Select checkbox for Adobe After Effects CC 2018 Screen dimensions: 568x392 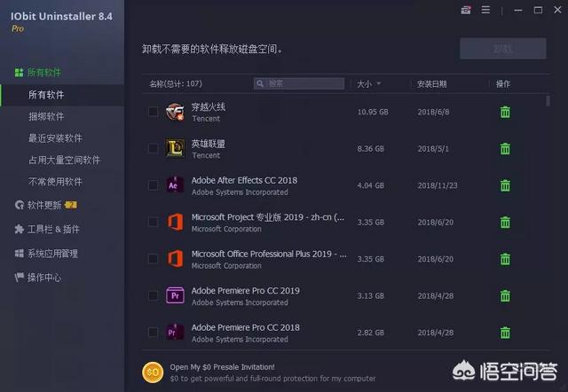(153, 185)
